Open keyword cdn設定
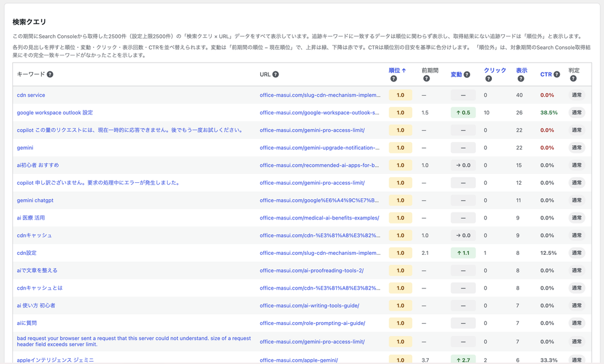 [27, 252]
